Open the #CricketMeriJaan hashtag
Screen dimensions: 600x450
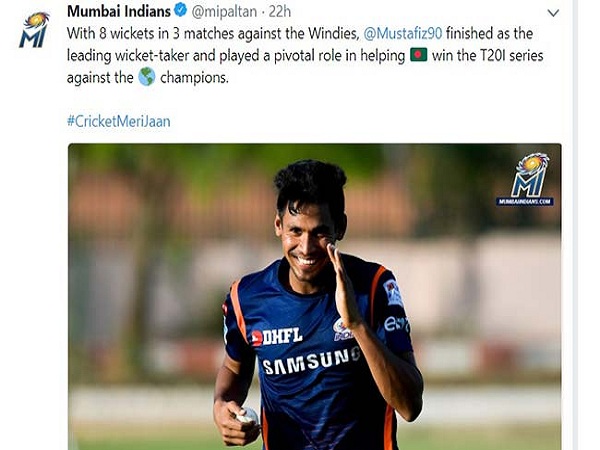coord(119,121)
